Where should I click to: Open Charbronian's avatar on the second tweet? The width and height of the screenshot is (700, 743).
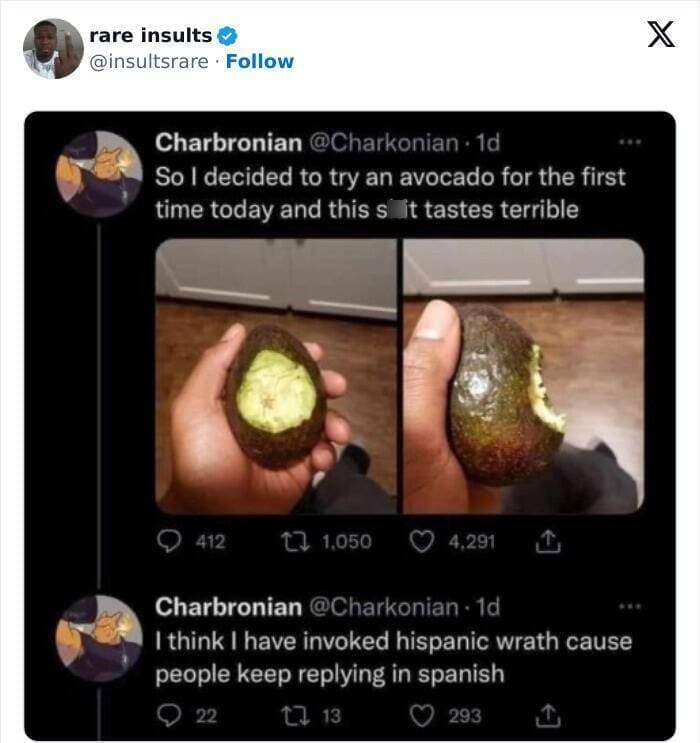(x=99, y=637)
